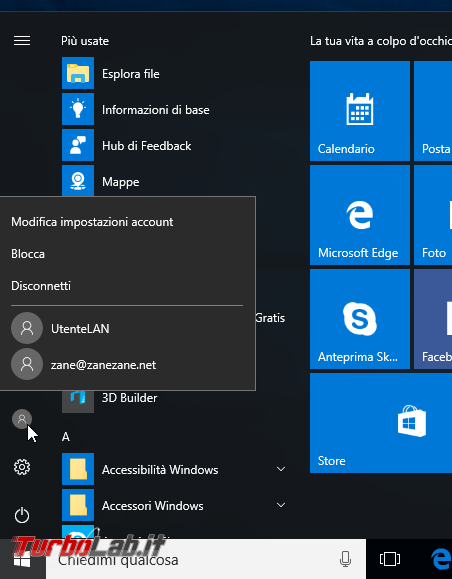Open Task View on the taskbar
The height and width of the screenshot is (579, 452).
390,559
